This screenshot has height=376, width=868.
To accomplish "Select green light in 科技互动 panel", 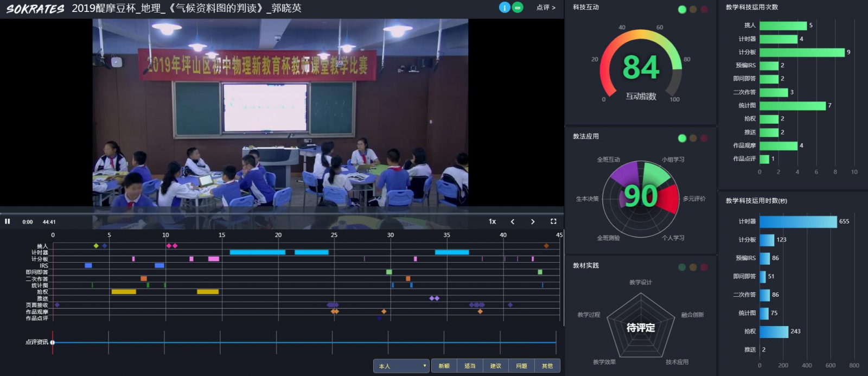I will click(x=682, y=9).
